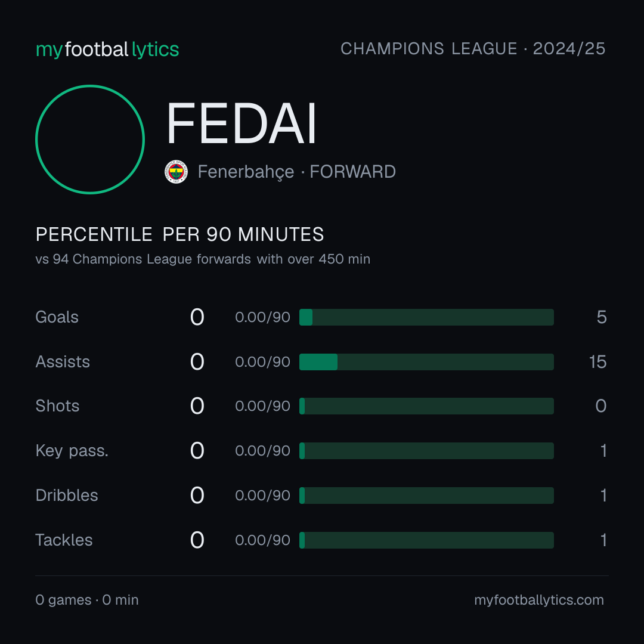Open the myfootballytics logo
Screen dimensions: 644x644
coord(107,49)
